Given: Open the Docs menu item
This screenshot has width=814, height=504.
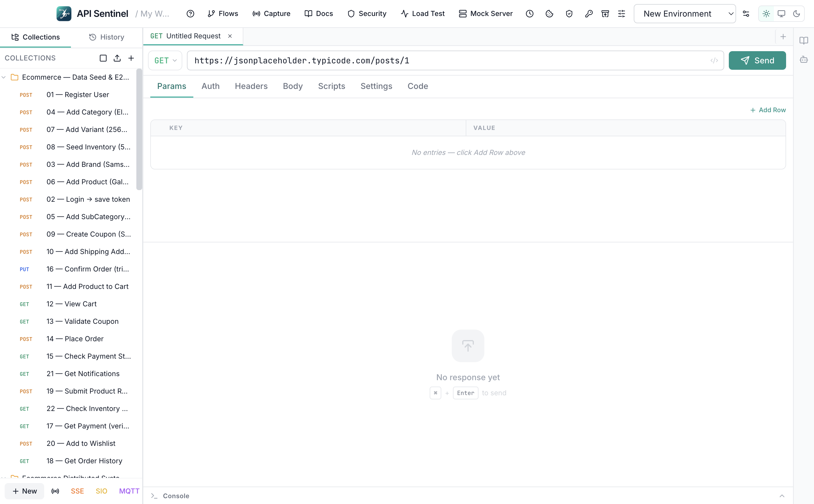Looking at the screenshot, I should (x=319, y=14).
